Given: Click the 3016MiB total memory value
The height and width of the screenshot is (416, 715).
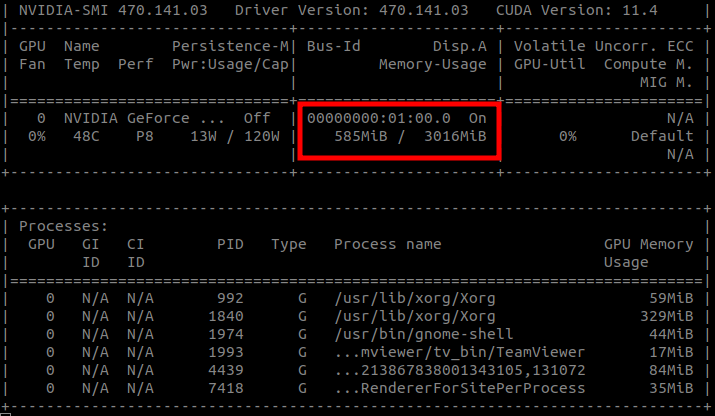Looking at the screenshot, I should [x=455, y=136].
